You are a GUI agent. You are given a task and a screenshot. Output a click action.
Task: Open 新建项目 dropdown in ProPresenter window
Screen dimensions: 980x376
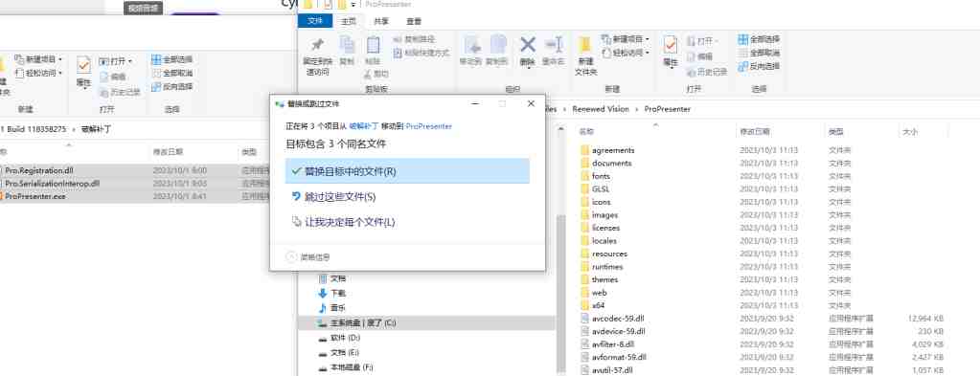coord(626,39)
